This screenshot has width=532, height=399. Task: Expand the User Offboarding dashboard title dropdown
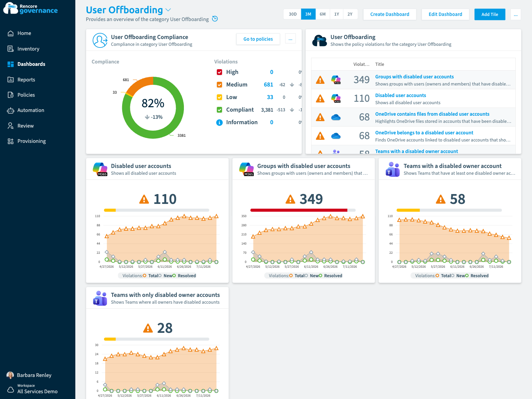[168, 10]
